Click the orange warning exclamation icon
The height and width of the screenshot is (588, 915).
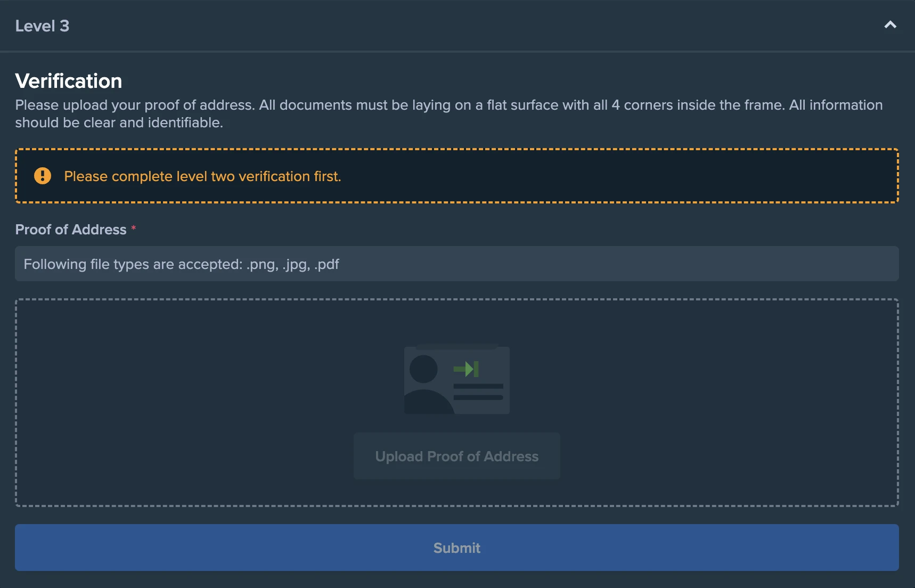43,176
